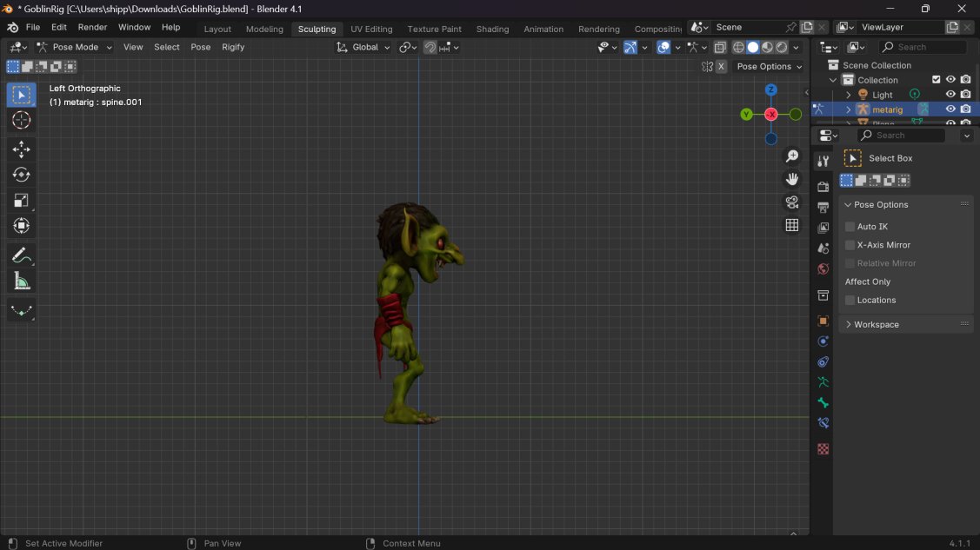The height and width of the screenshot is (550, 980).
Task: Enable the Auto IK checkbox
Action: [x=850, y=227]
